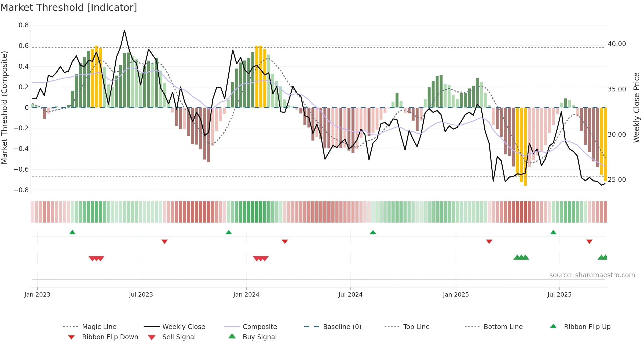Click the buy signal cluster near September 2025
This screenshot has height=362, width=644.
point(603,257)
